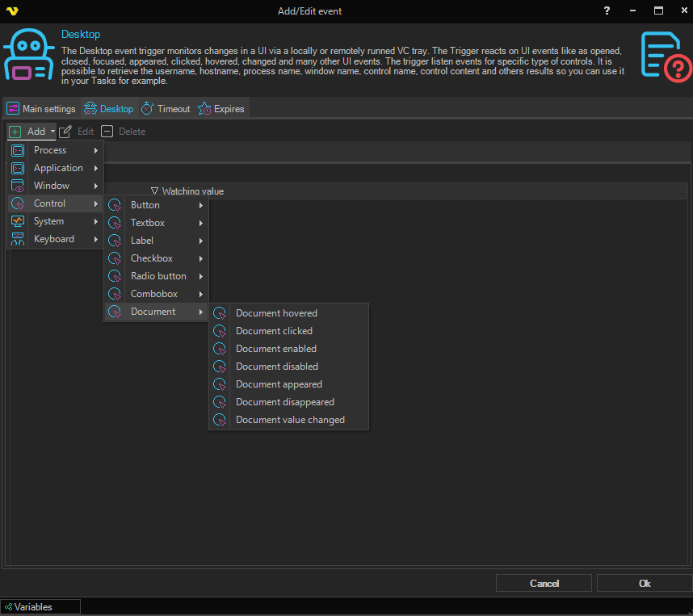Switch to the Main settings tab

click(x=41, y=109)
